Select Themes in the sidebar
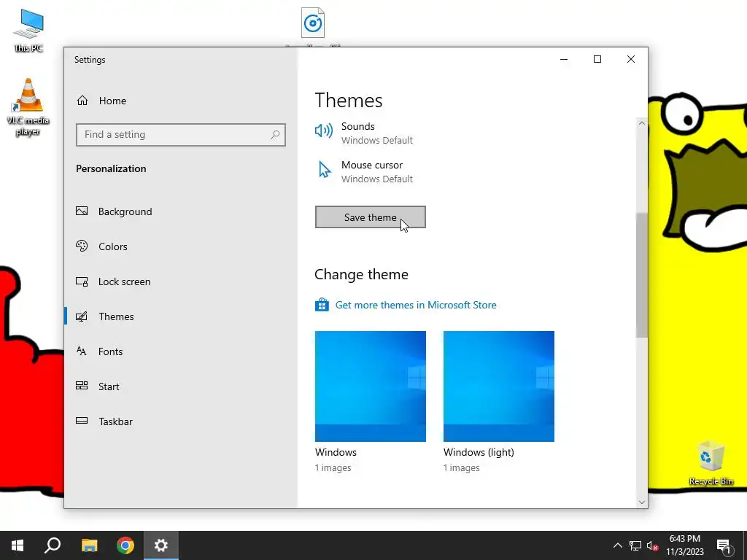 coord(116,316)
